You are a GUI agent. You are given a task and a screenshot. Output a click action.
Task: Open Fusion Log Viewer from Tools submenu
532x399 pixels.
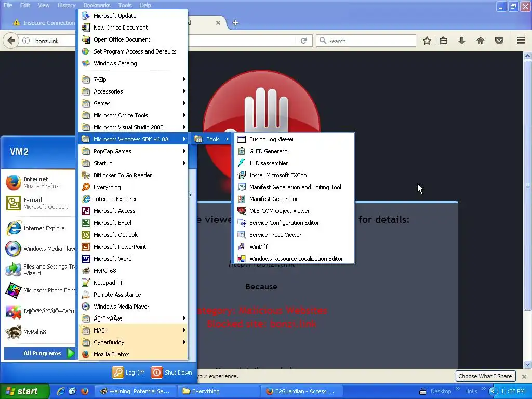point(294,139)
